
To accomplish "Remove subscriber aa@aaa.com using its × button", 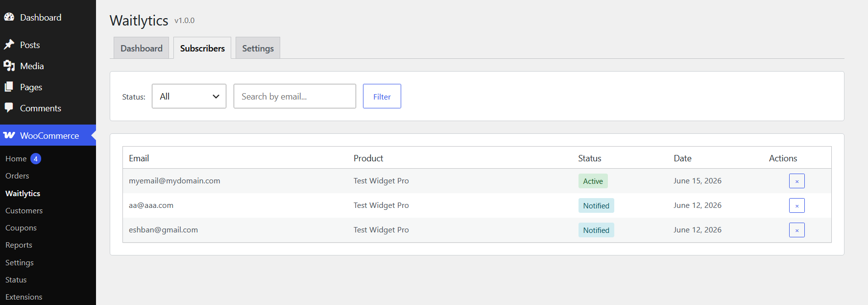I will pyautogui.click(x=796, y=205).
